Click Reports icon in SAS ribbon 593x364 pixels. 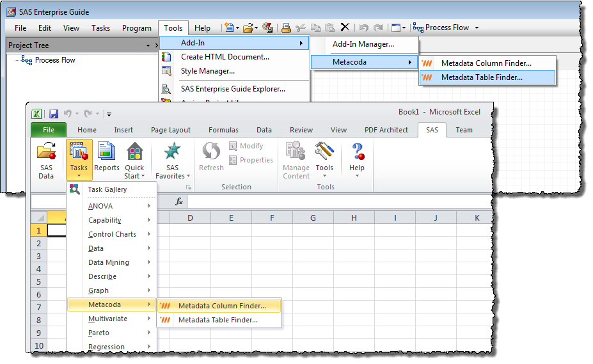tap(107, 152)
